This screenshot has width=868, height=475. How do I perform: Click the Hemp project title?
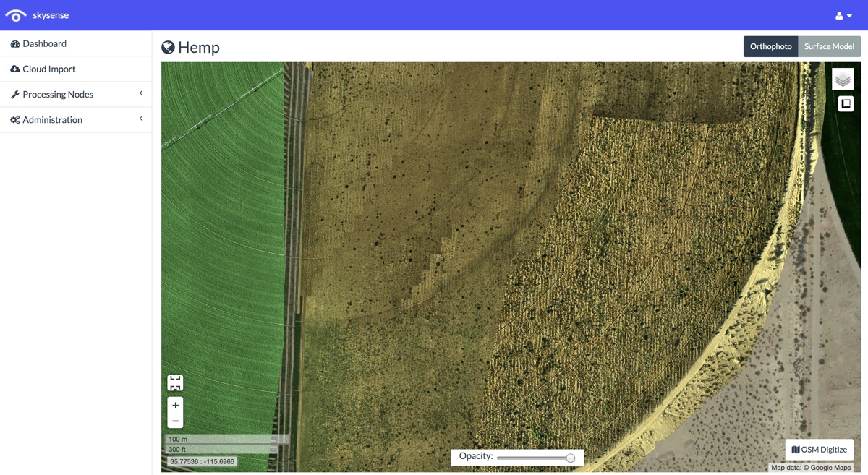pyautogui.click(x=199, y=47)
